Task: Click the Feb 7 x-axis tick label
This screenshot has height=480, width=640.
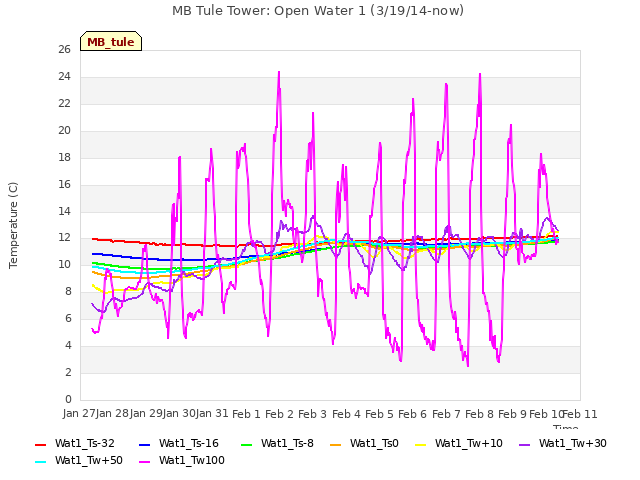Action: (x=446, y=414)
